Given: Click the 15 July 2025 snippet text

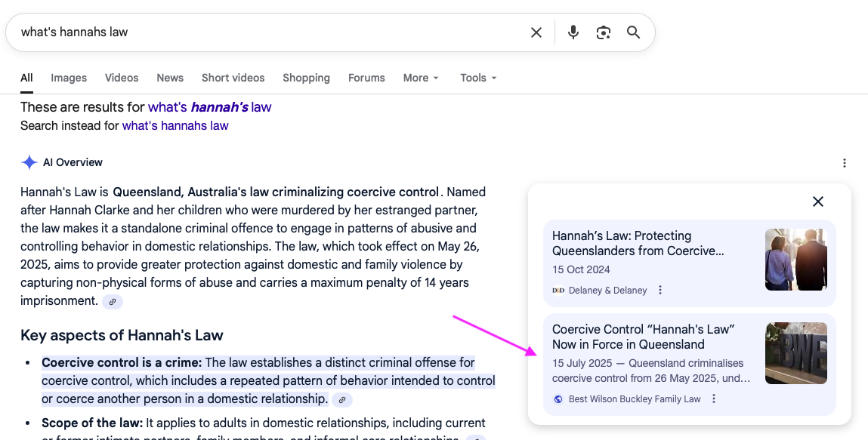Looking at the screenshot, I should [x=651, y=371].
